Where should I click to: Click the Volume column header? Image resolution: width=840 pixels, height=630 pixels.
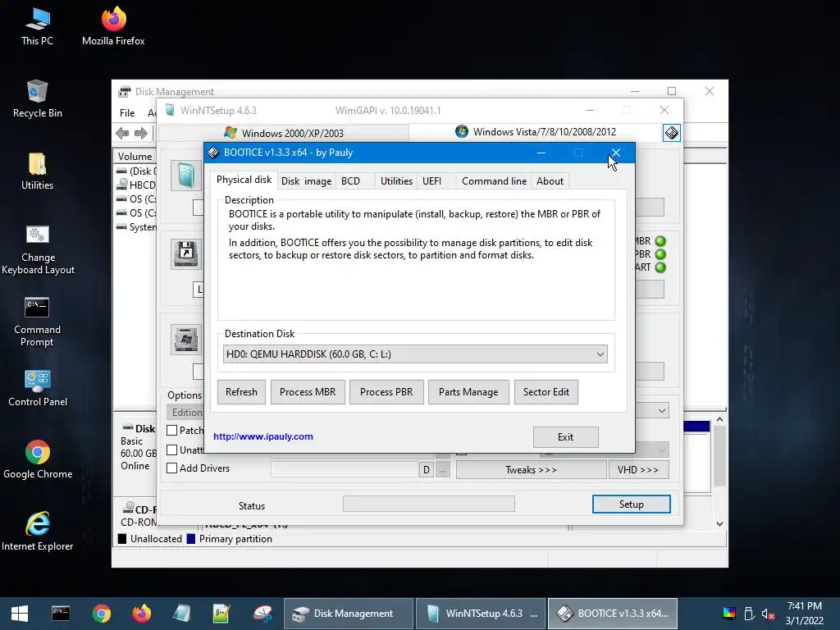point(135,157)
